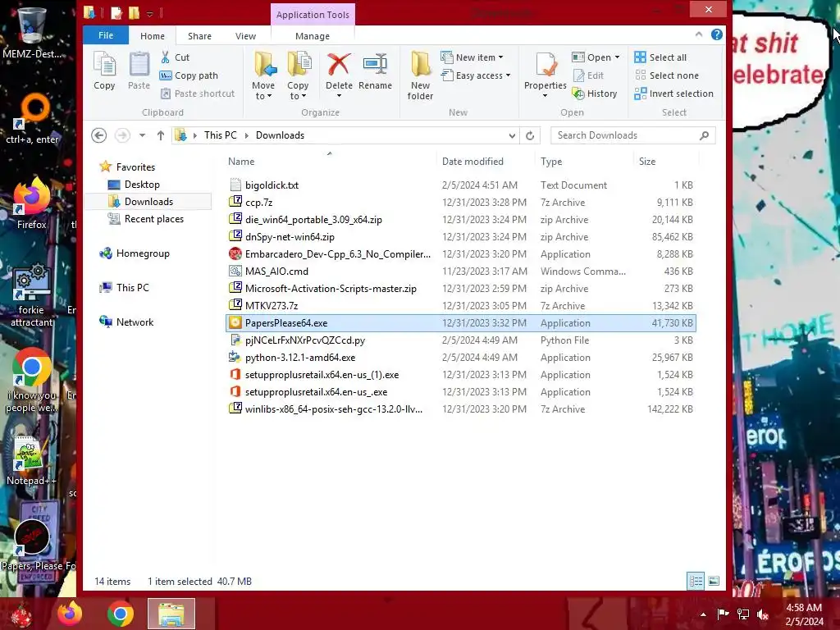Screen dimensions: 840x630
Task: Switch to the Share ribbon tab
Action: tap(200, 36)
